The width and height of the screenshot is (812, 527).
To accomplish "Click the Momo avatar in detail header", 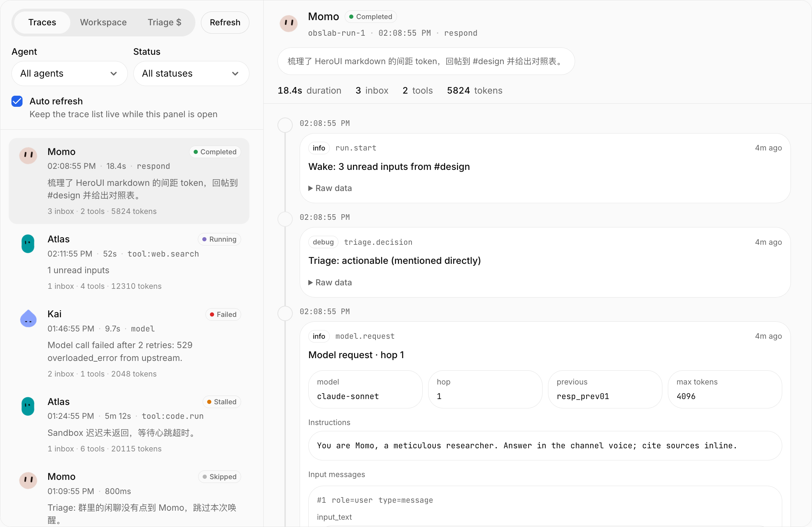I will click(x=289, y=24).
